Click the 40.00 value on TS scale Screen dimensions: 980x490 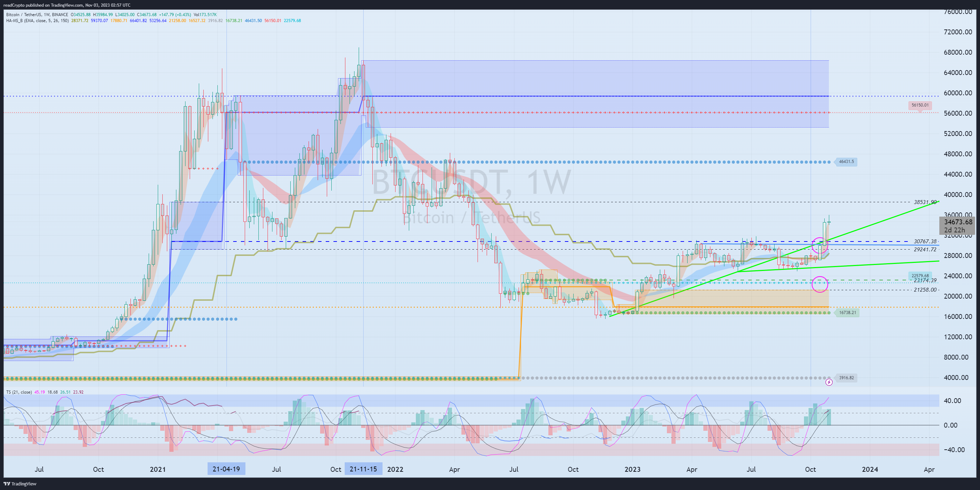pos(953,401)
